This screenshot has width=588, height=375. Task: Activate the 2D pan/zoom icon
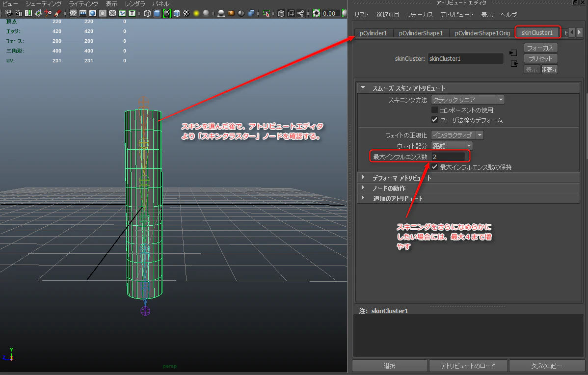tap(48, 14)
